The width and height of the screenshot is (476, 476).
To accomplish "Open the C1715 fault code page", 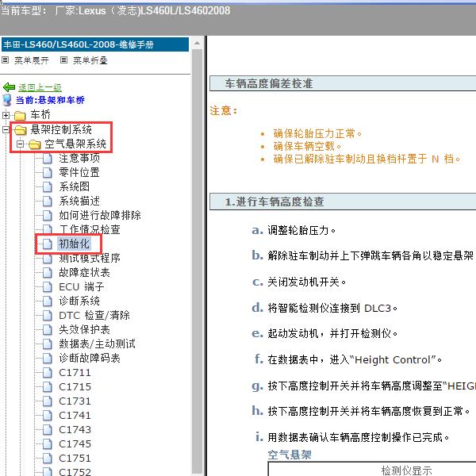I will 75,387.
